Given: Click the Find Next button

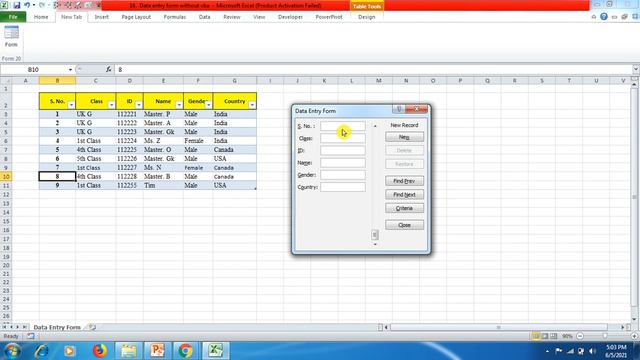Looking at the screenshot, I should coord(404,195).
